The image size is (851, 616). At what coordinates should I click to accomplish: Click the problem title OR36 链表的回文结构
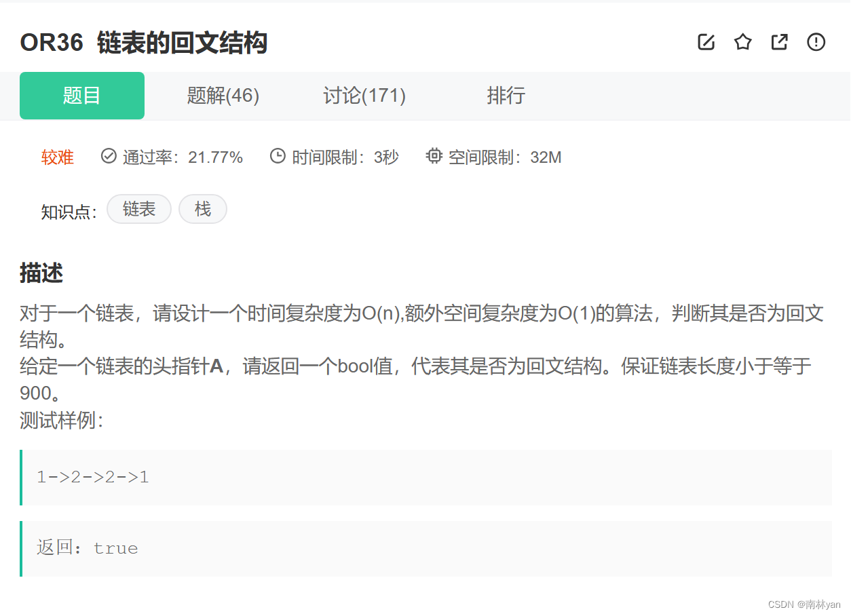(144, 42)
